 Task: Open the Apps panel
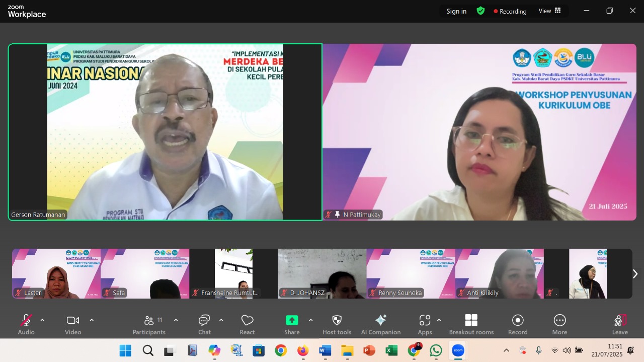point(425,324)
